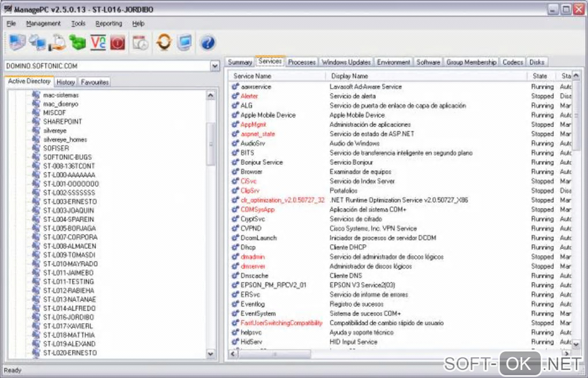
Task: Click the red shutdown power icon
Action: 118,43
